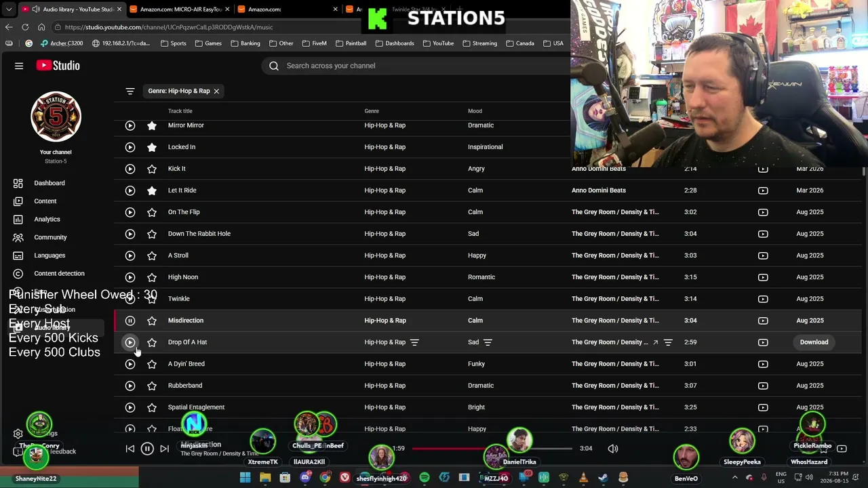The height and width of the screenshot is (488, 868).
Task: Filter by artist from Drop Of A Hat row
Action: [x=668, y=342]
